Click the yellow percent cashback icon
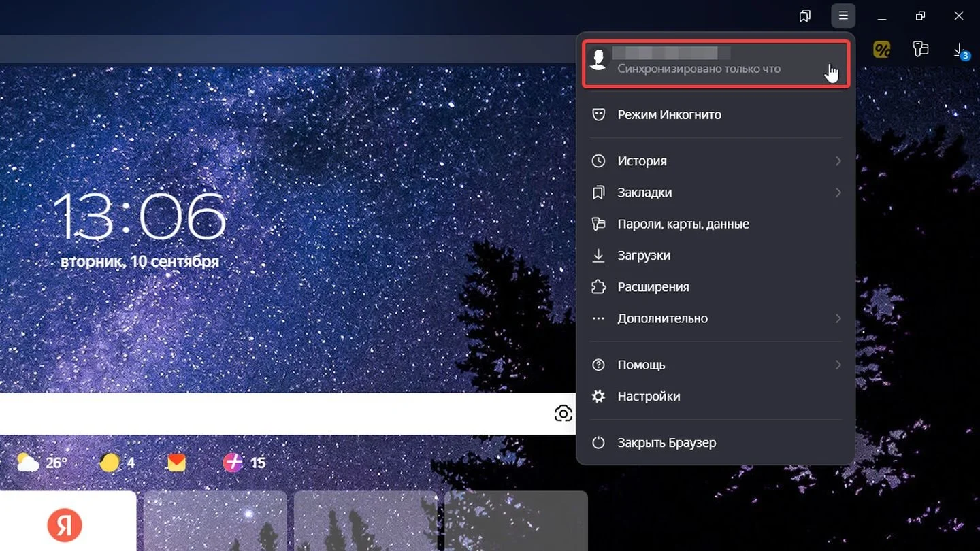Viewport: 980px width, 551px height. point(882,49)
